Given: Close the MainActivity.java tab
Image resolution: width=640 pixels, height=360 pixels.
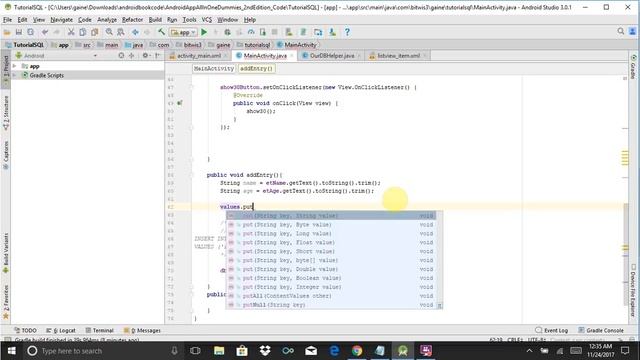Looking at the screenshot, I should pyautogui.click(x=292, y=56).
